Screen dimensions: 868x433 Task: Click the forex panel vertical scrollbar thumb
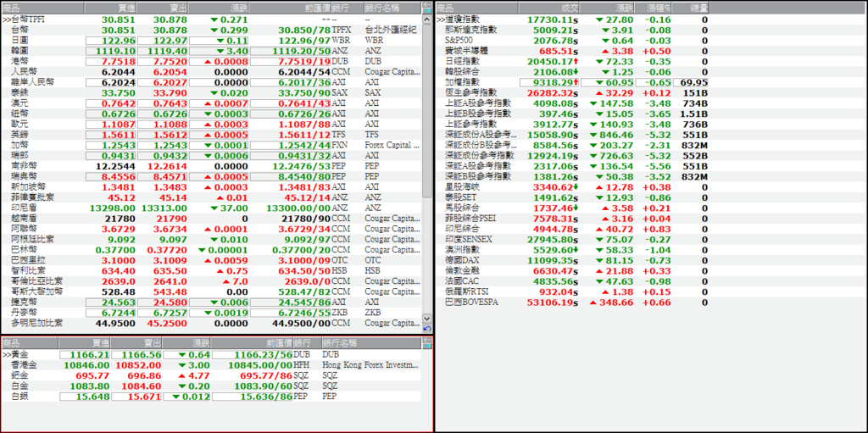click(x=427, y=111)
